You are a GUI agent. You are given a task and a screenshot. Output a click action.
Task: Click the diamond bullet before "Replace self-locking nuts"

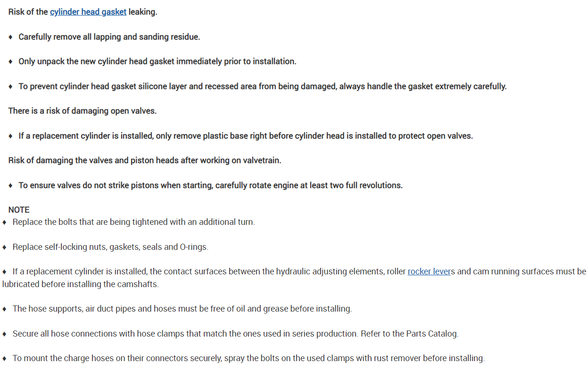click(x=4, y=247)
